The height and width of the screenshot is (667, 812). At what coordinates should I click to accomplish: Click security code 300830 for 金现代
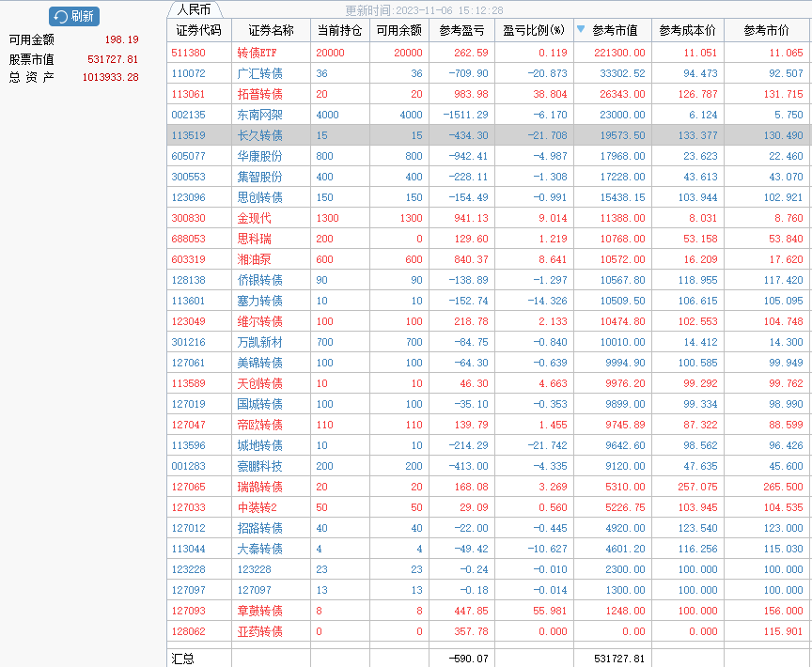tap(188, 218)
